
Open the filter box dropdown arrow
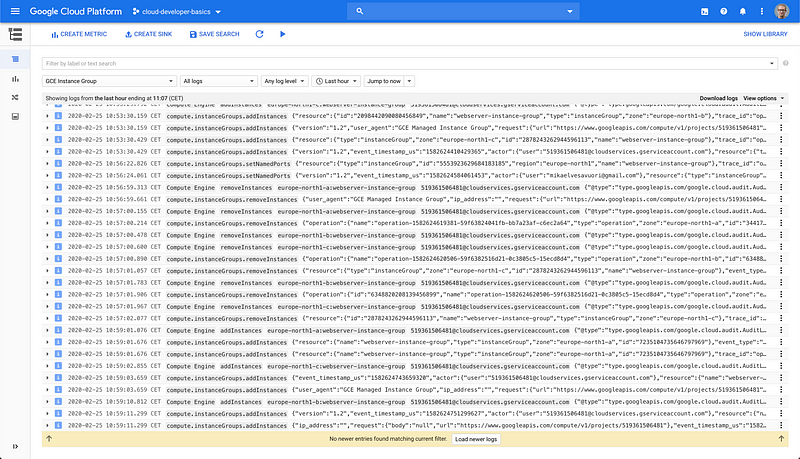(x=772, y=63)
